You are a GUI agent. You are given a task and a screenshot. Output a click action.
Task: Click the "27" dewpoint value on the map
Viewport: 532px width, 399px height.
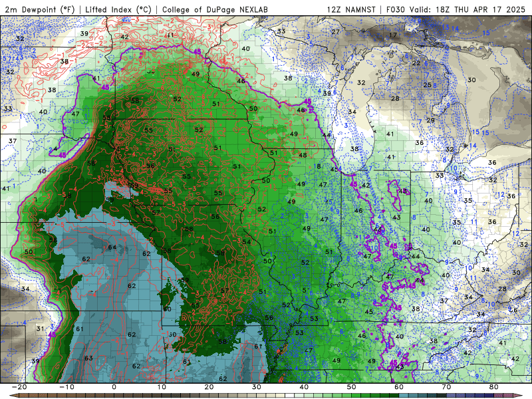336,32
